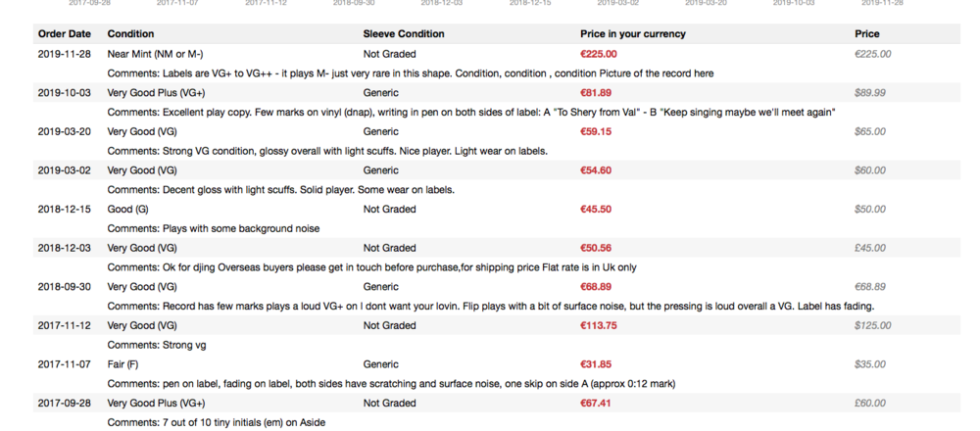This screenshot has width=980, height=431.
Task: Click the $89.99 original price
Action: coord(870,92)
